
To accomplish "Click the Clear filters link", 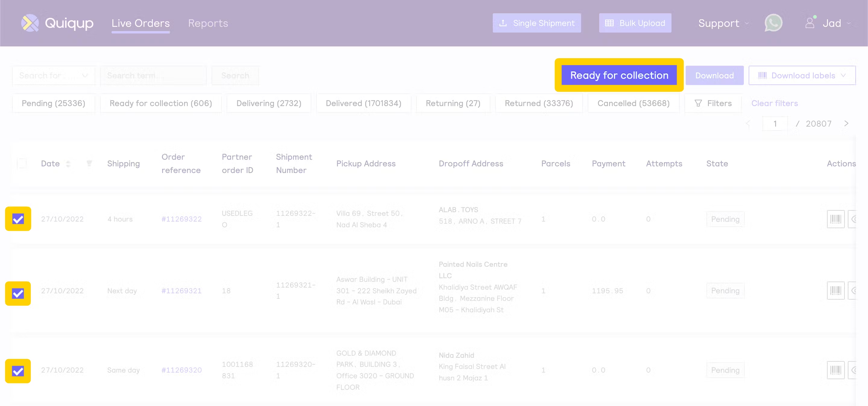I will tap(774, 103).
